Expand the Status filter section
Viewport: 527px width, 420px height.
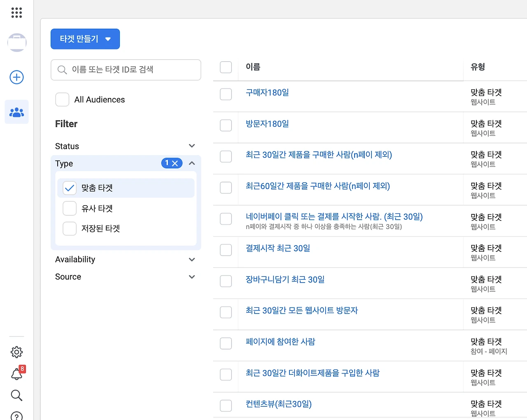[x=191, y=146]
